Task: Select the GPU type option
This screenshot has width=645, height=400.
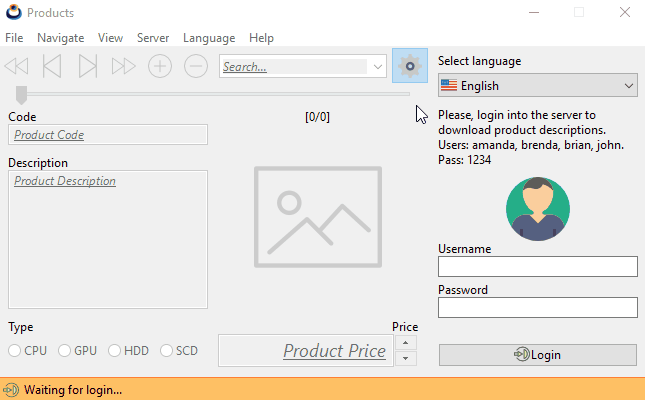Action: pyautogui.click(x=65, y=351)
